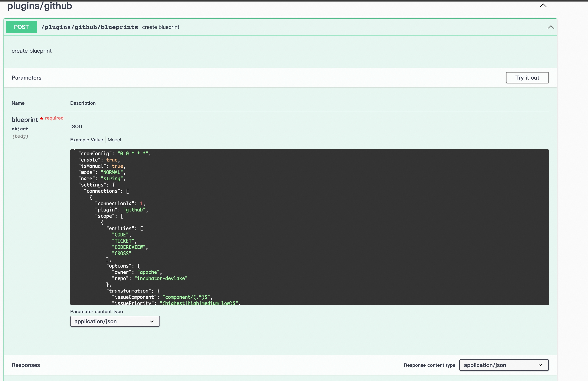Click the Responses section heading
This screenshot has width=588, height=381.
pos(26,365)
